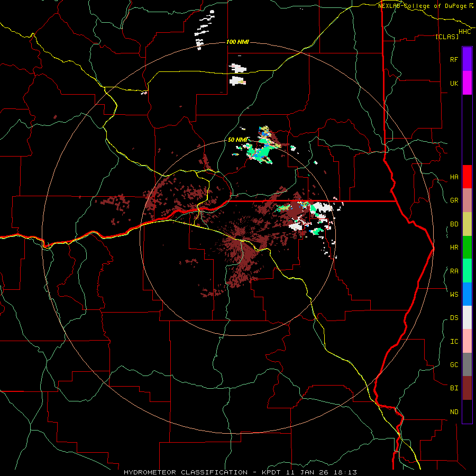Click the white DS legend color swatch
This screenshot has height=476, width=476.
click(467, 317)
